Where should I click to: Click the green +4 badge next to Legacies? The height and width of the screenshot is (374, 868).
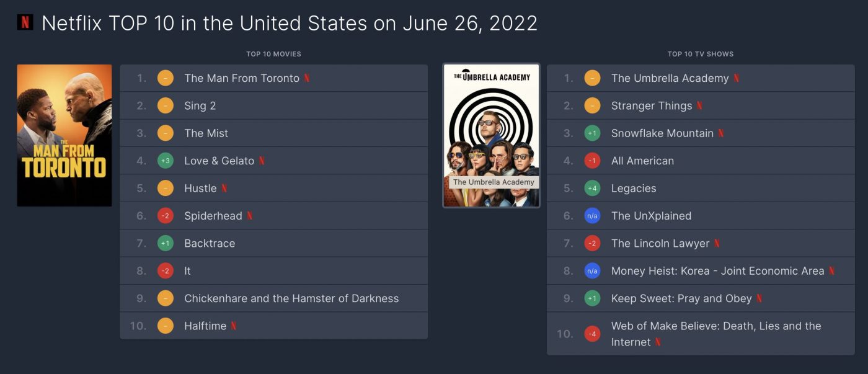(x=592, y=188)
